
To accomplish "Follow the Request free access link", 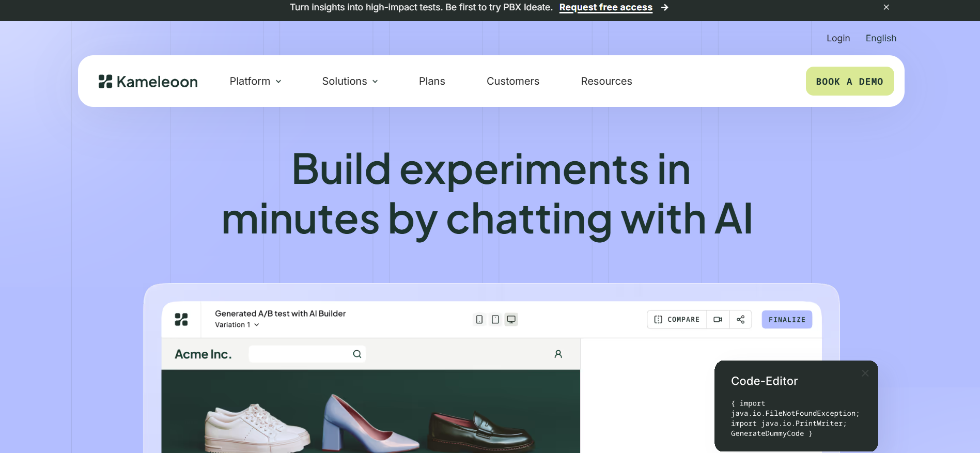I will 605,8.
